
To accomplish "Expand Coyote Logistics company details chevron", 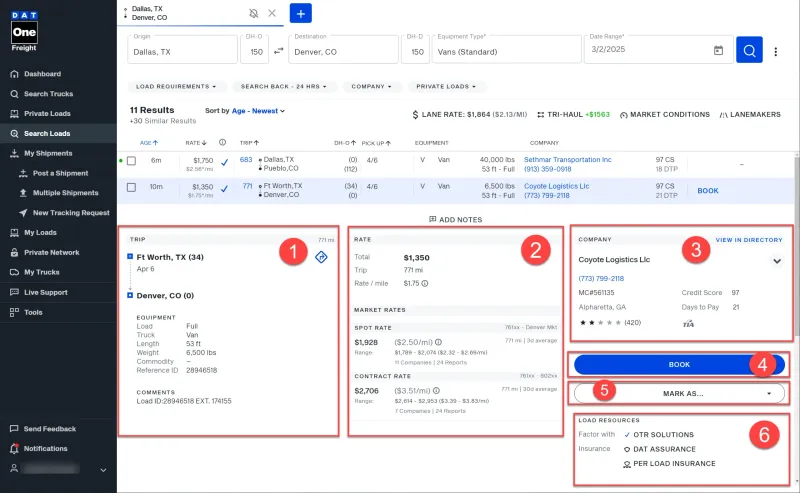I will pos(777,261).
